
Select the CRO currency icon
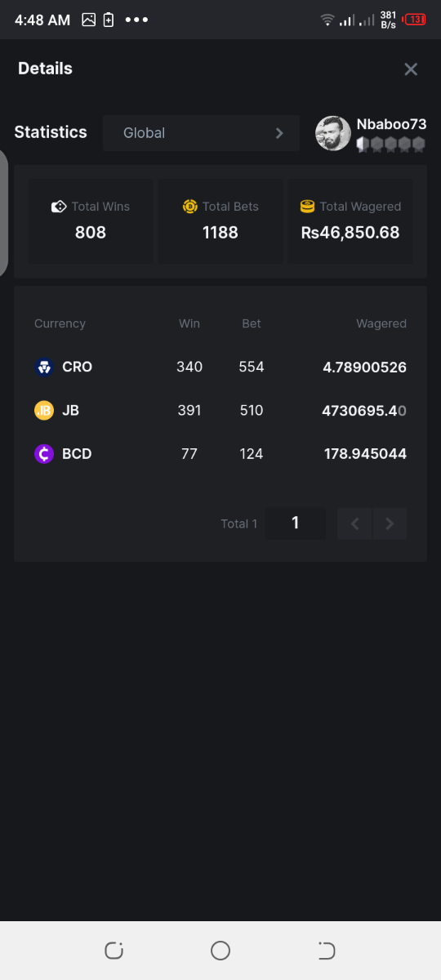point(44,367)
